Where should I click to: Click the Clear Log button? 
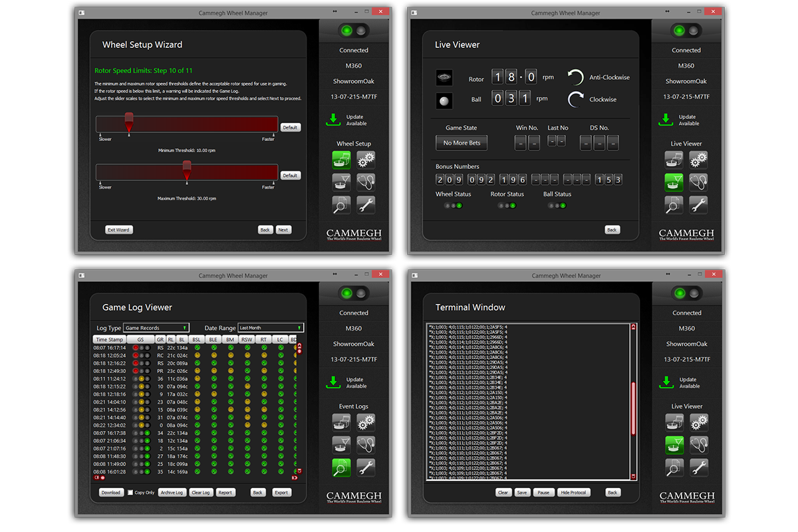(201, 493)
